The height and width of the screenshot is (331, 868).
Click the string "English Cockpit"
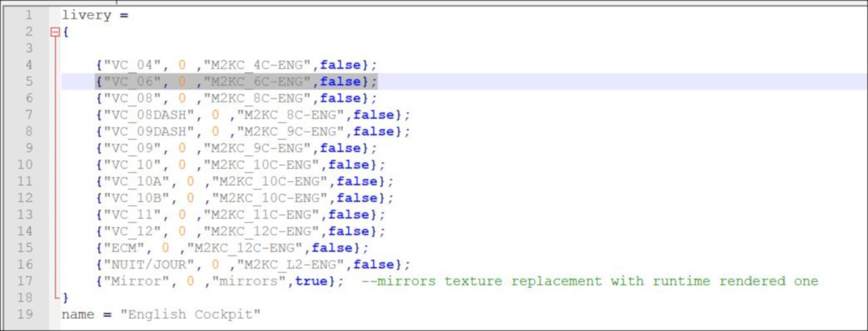[191, 314]
